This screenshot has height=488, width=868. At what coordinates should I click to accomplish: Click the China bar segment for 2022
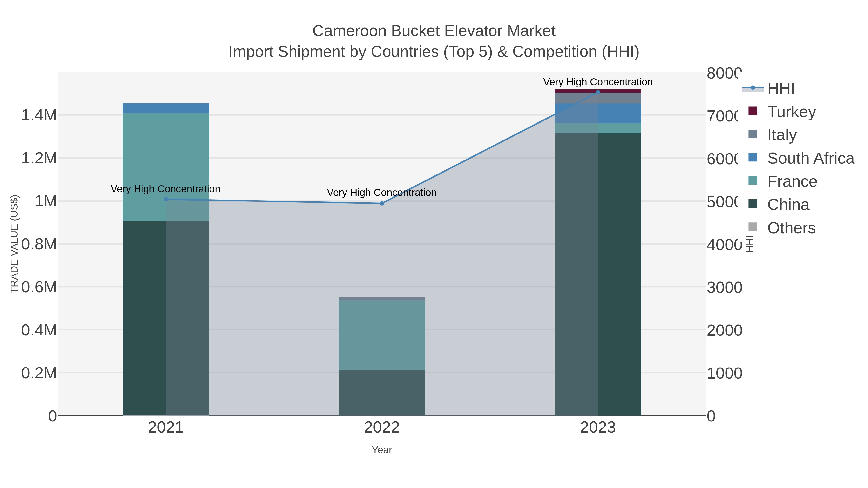pos(382,393)
